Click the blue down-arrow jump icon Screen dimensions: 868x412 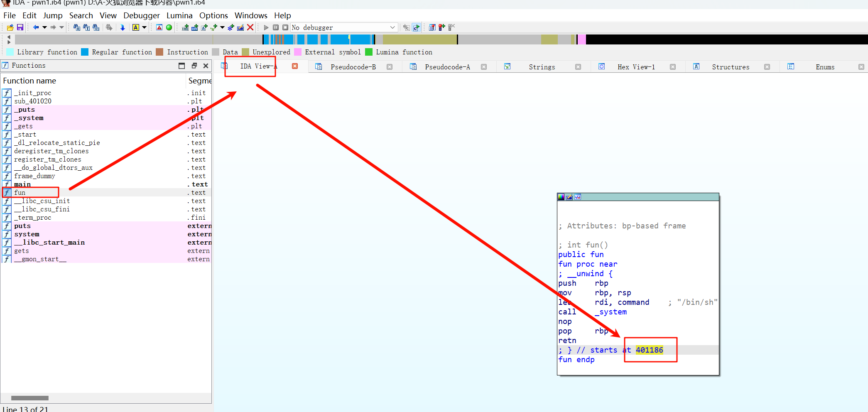(123, 27)
